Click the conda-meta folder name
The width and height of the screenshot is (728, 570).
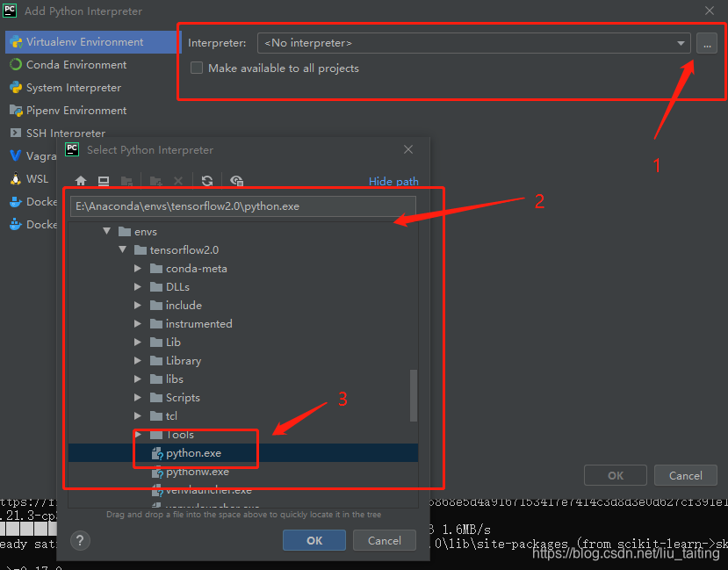pos(197,268)
